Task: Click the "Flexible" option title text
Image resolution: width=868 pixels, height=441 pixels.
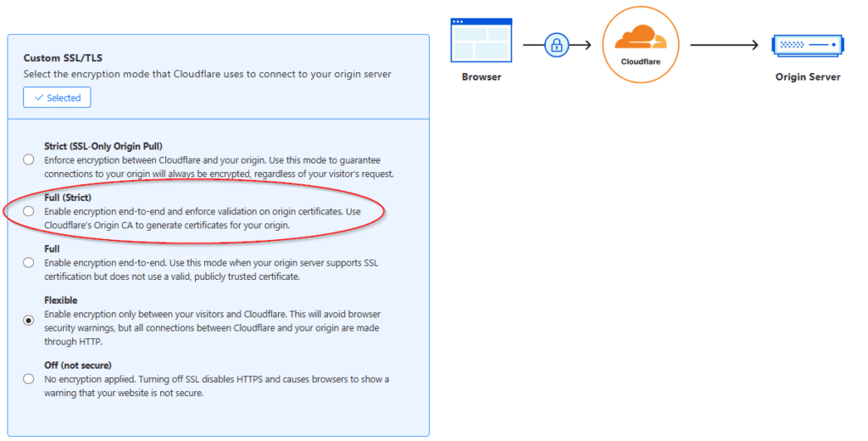Action: point(61,300)
